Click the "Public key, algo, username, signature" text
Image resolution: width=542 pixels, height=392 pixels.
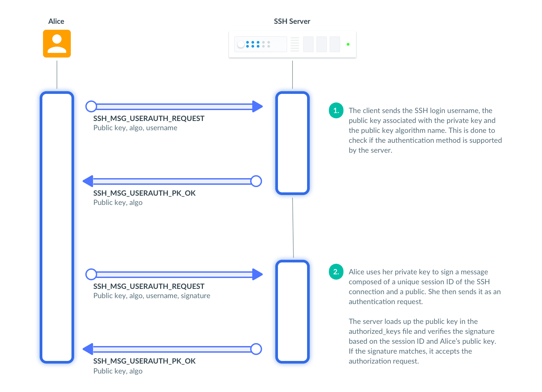coord(152,296)
